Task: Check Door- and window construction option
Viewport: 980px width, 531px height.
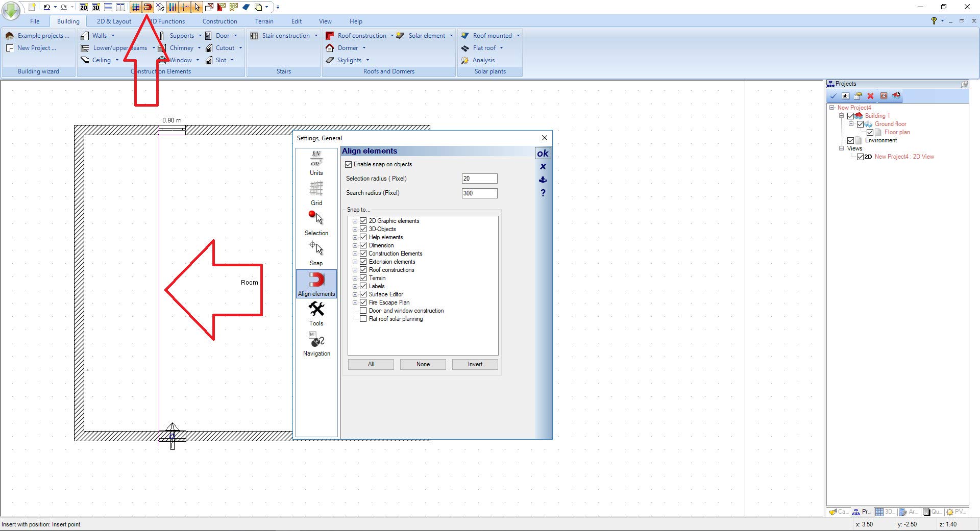Action: [x=363, y=311]
